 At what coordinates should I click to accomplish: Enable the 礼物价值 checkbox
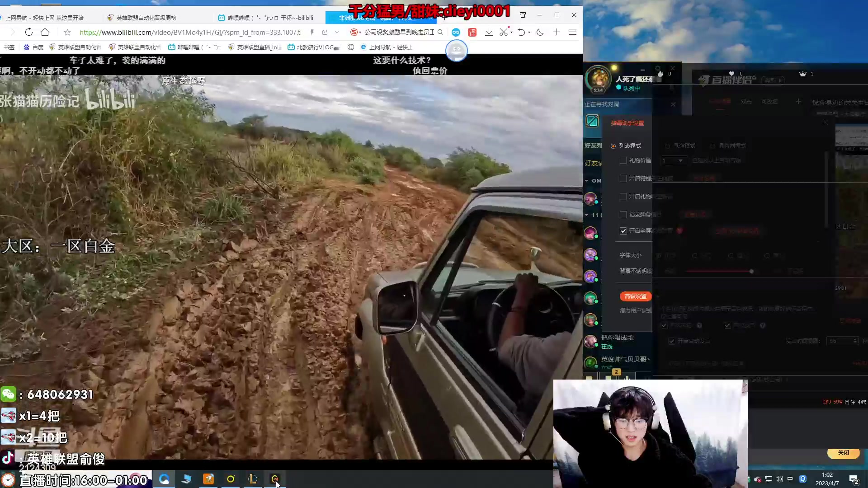(x=623, y=160)
